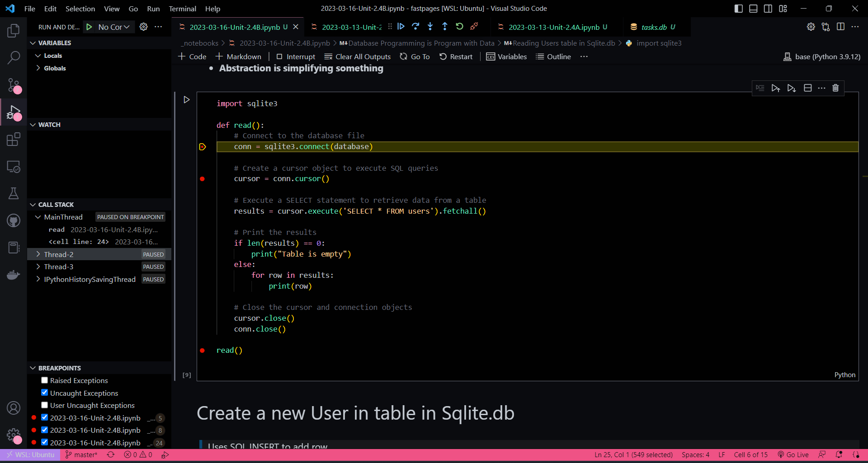This screenshot has width=868, height=463.
Task: Click Go Live in status bar
Action: click(x=793, y=455)
